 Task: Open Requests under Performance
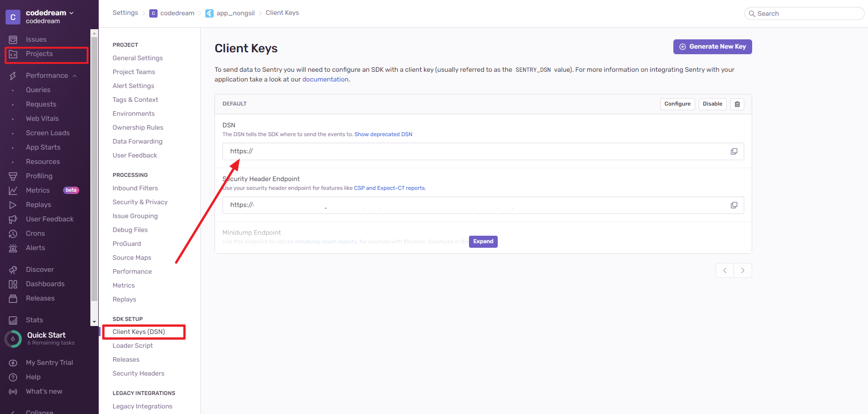pyautogui.click(x=41, y=104)
